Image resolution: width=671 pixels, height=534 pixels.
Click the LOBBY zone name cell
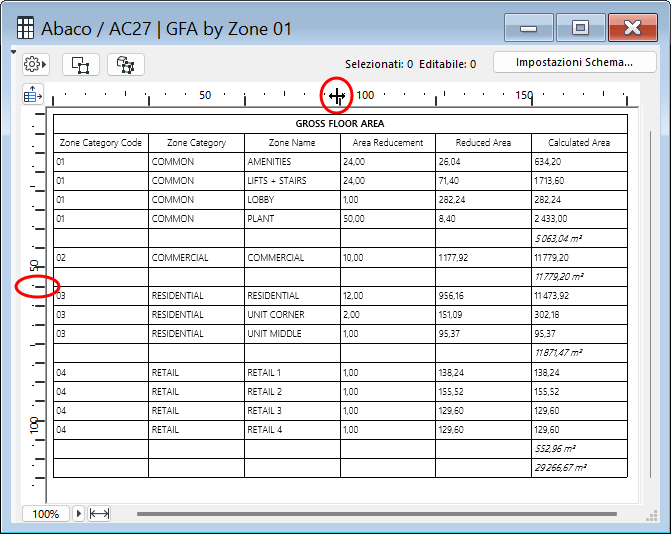(292, 200)
